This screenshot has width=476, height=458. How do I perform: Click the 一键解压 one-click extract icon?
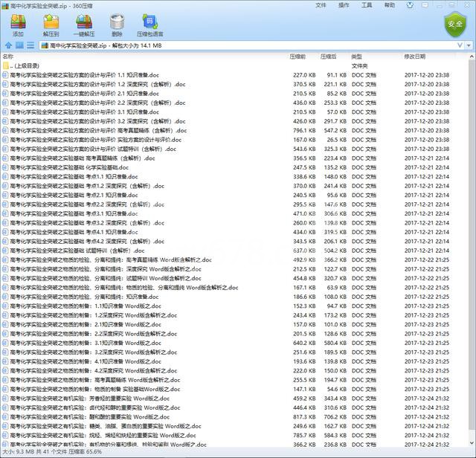tap(84, 25)
